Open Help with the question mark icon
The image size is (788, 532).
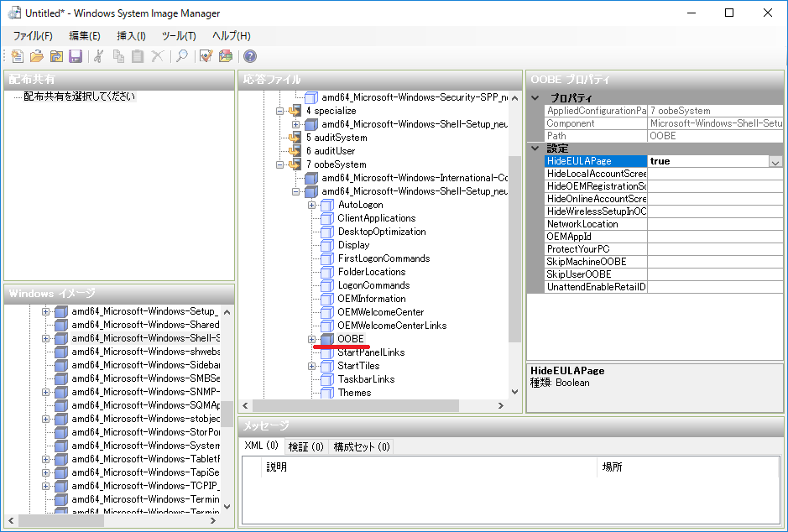250,56
